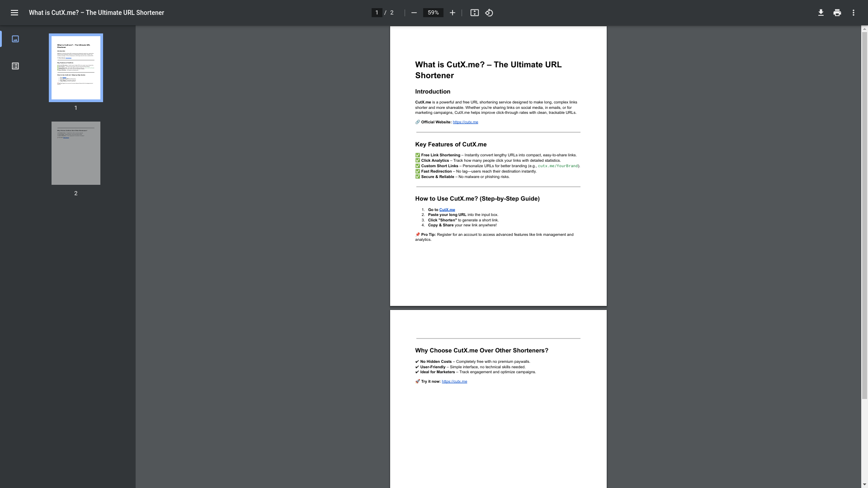Open the CutX.me link in step 1
This screenshot has height=488, width=868.
pyautogui.click(x=447, y=210)
